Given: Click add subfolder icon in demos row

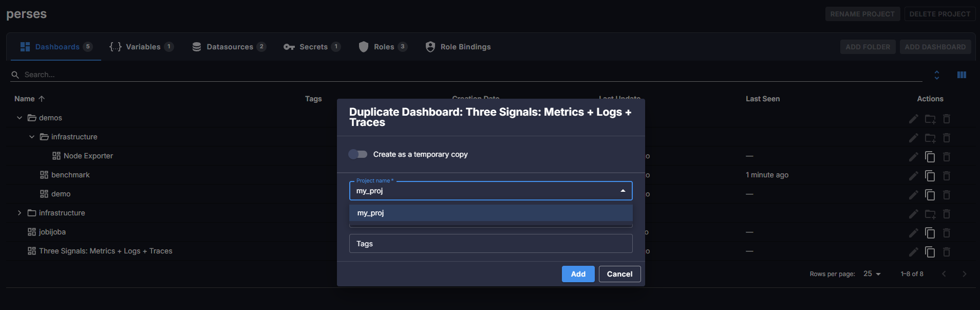Looking at the screenshot, I should [x=930, y=119].
